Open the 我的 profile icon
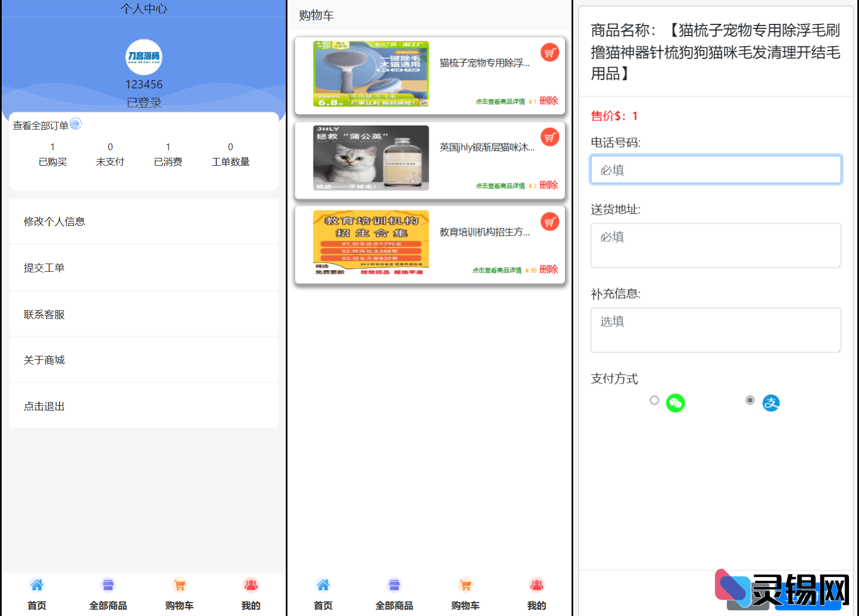This screenshot has height=616, width=859. (x=251, y=585)
